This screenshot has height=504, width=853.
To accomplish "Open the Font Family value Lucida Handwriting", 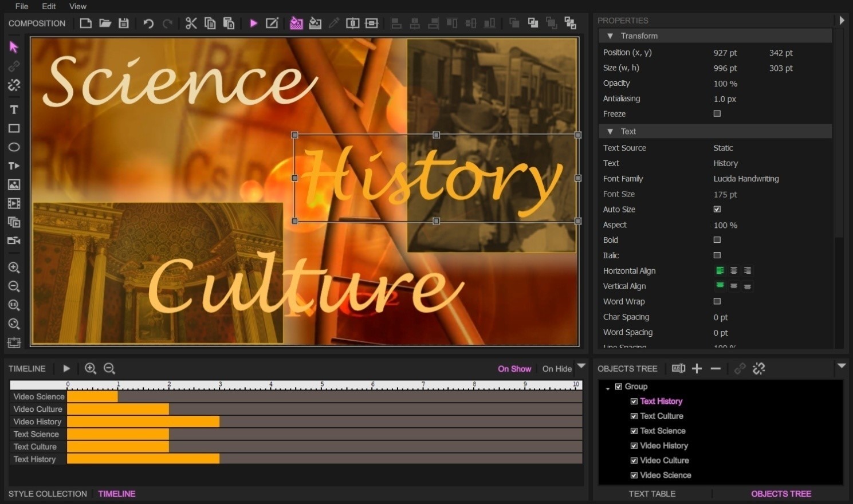I will 746,179.
